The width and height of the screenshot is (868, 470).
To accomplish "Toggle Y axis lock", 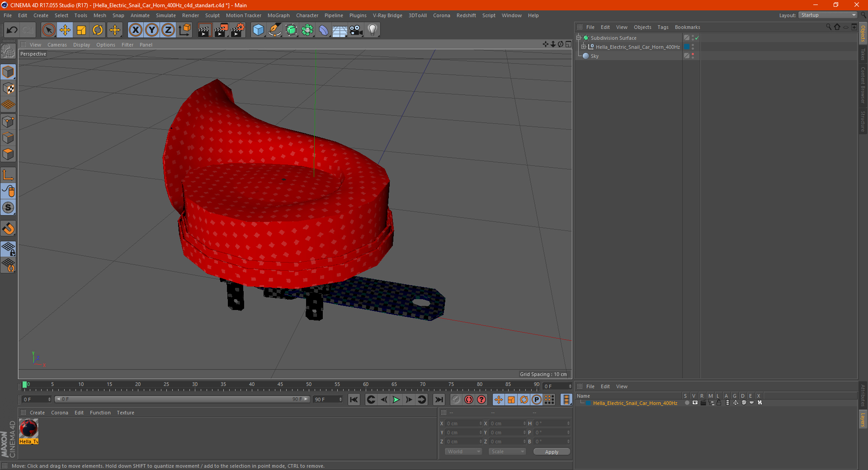I will click(x=152, y=30).
